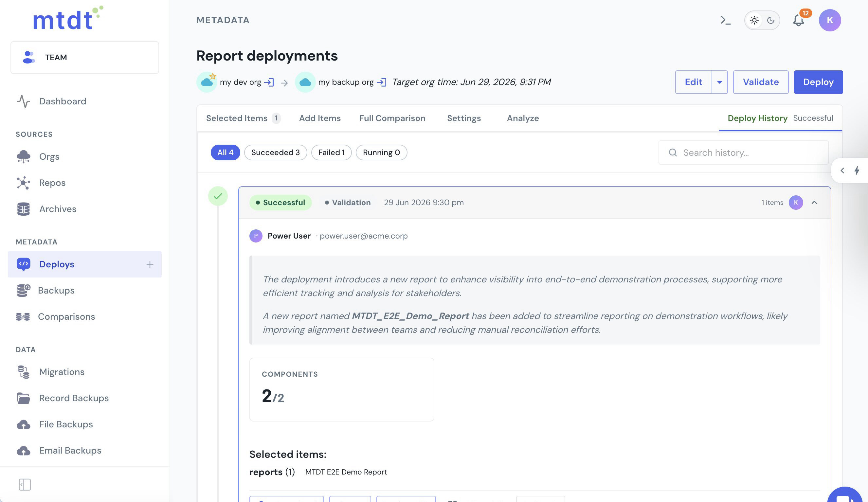Add new deploy with plus icon

(150, 264)
